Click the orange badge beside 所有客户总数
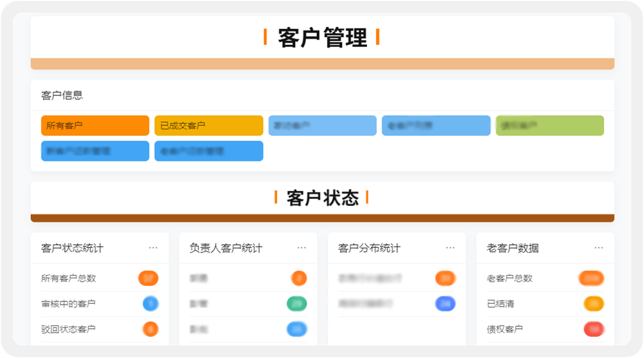This screenshot has width=644, height=358. pos(148,278)
